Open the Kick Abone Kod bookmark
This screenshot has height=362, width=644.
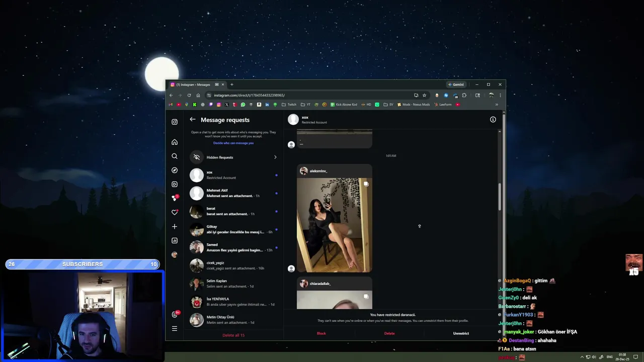(x=344, y=105)
